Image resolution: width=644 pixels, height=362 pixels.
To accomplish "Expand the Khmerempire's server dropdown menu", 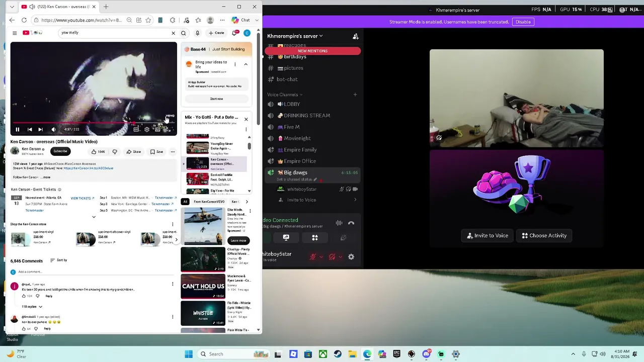I will tap(295, 36).
